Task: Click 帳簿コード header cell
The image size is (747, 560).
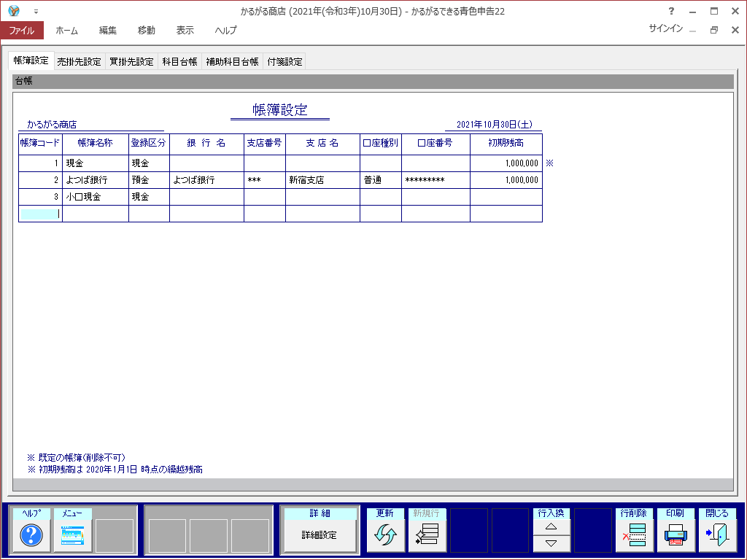Action: pyautogui.click(x=41, y=144)
